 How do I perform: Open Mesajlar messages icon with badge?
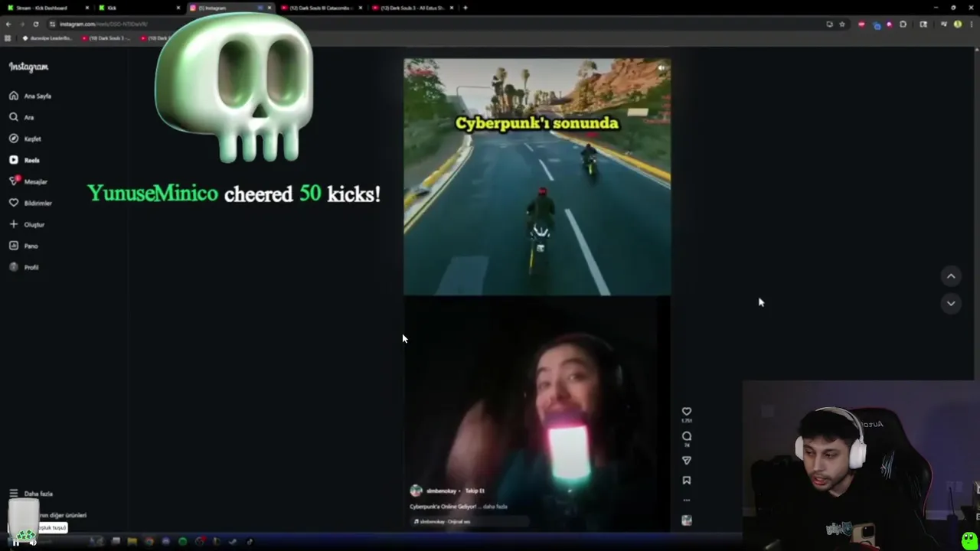point(14,181)
